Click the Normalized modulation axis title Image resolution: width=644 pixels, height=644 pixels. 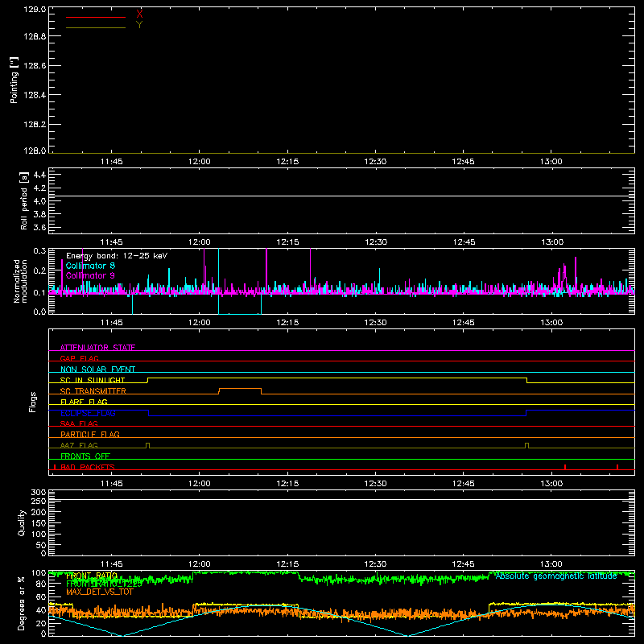(20, 281)
